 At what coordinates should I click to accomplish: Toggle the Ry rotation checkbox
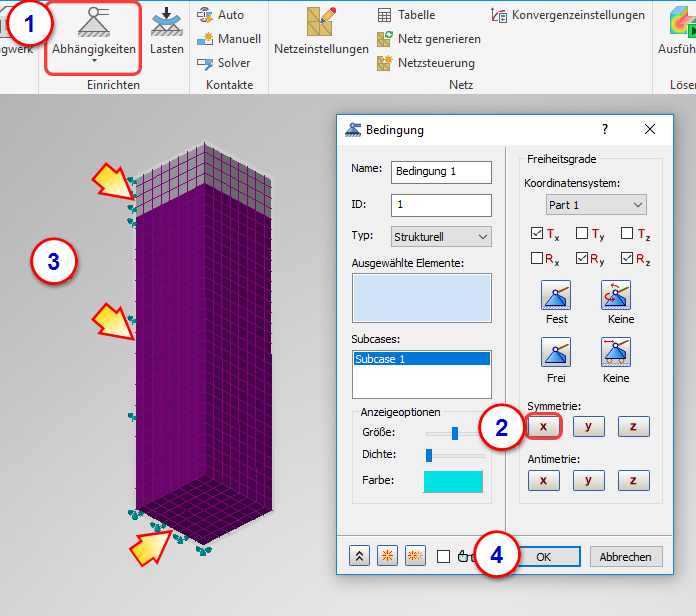tap(581, 258)
